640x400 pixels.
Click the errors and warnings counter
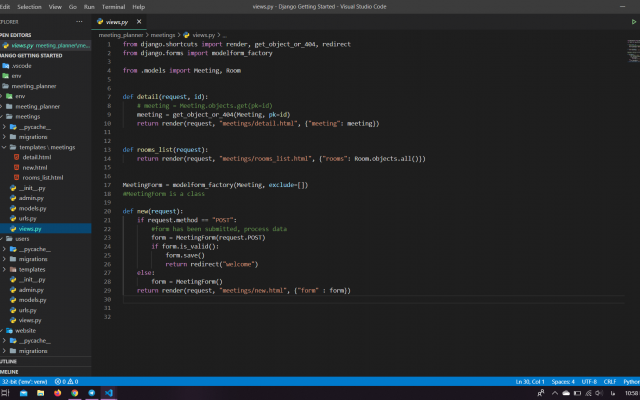(x=67, y=382)
